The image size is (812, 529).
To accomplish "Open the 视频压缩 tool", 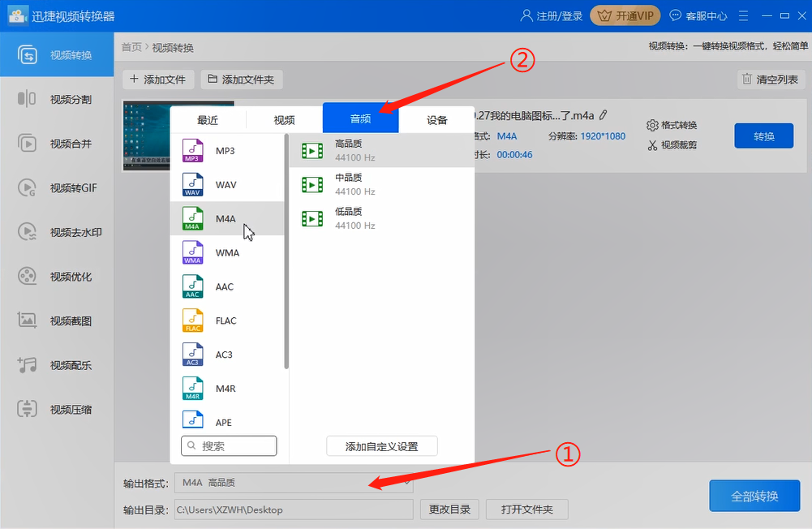I will click(57, 409).
